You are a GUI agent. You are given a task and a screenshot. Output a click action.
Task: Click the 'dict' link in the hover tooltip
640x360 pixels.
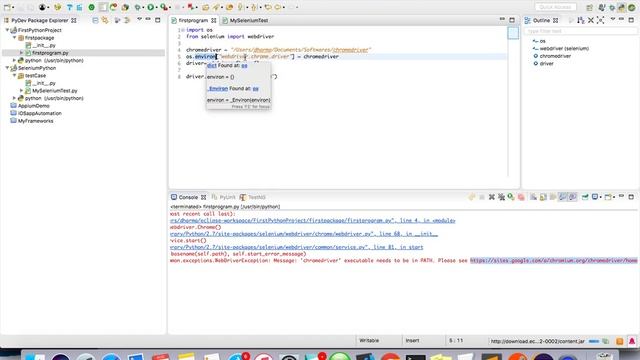tap(211, 65)
